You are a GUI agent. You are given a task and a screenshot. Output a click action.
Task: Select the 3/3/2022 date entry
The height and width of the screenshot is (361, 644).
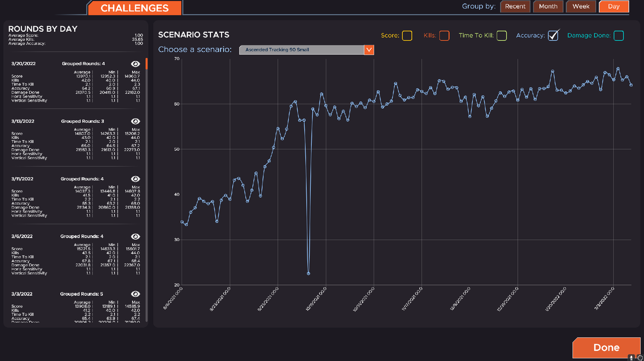tap(21, 294)
